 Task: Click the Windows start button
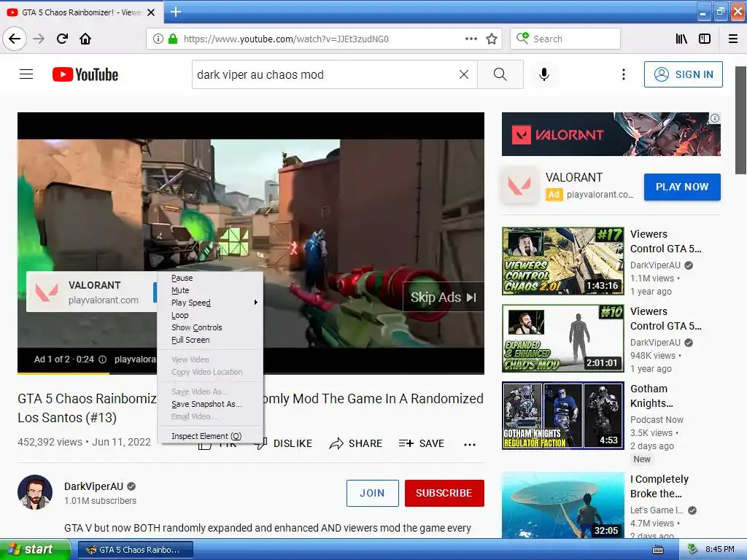click(x=34, y=550)
